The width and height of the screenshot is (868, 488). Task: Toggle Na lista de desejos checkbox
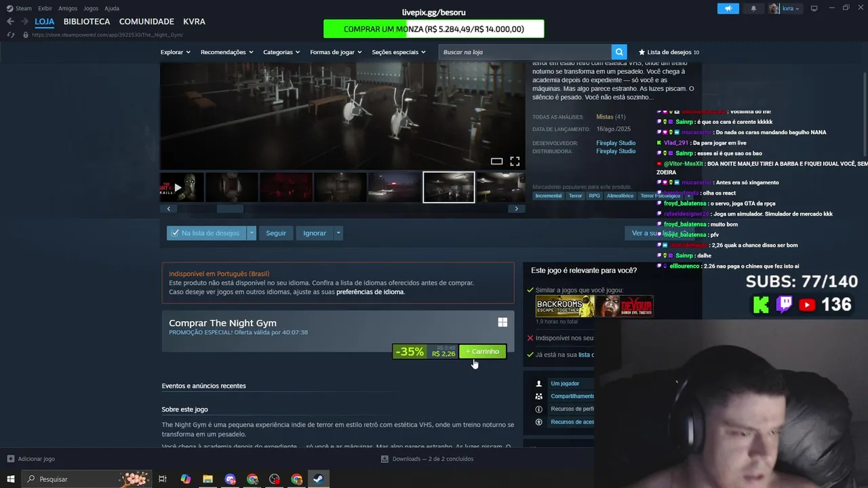tap(207, 233)
